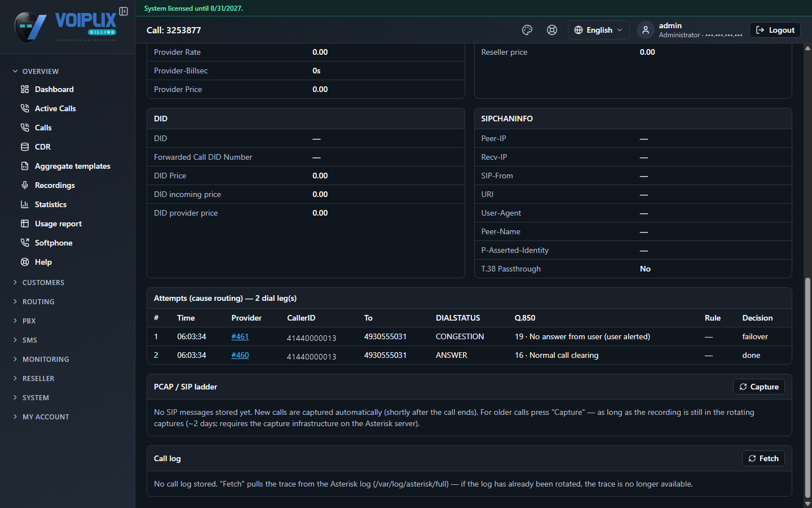The image size is (812, 508).
Task: Click the Forwarded Call DID Number label
Action: 203,157
